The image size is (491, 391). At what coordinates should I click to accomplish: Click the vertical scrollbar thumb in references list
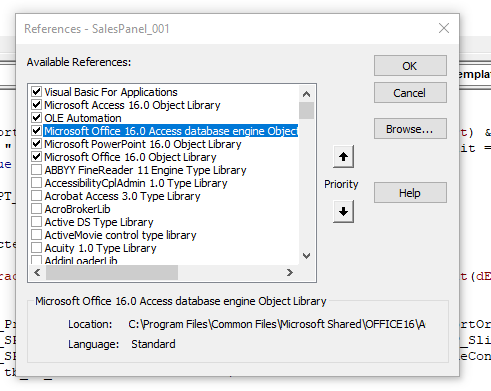coord(306,111)
